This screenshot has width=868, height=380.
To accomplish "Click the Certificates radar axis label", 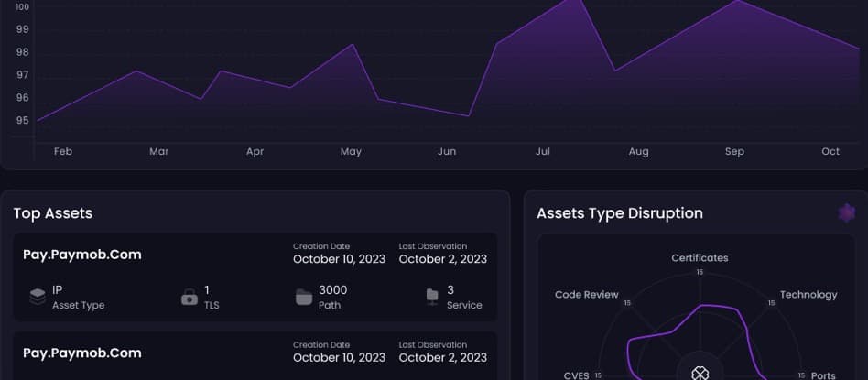I will pos(700,258).
